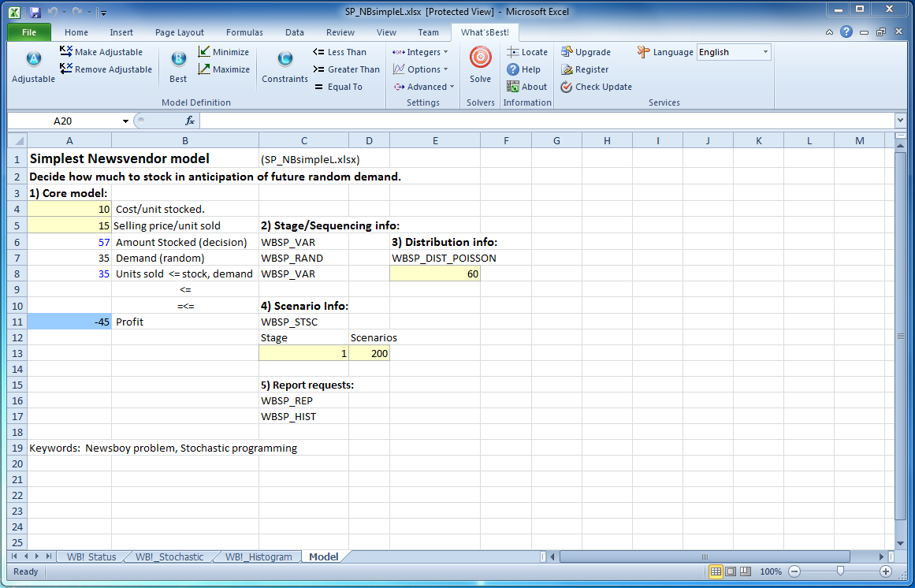Select the Maximize objective option
The image size is (915, 588).
(224, 69)
